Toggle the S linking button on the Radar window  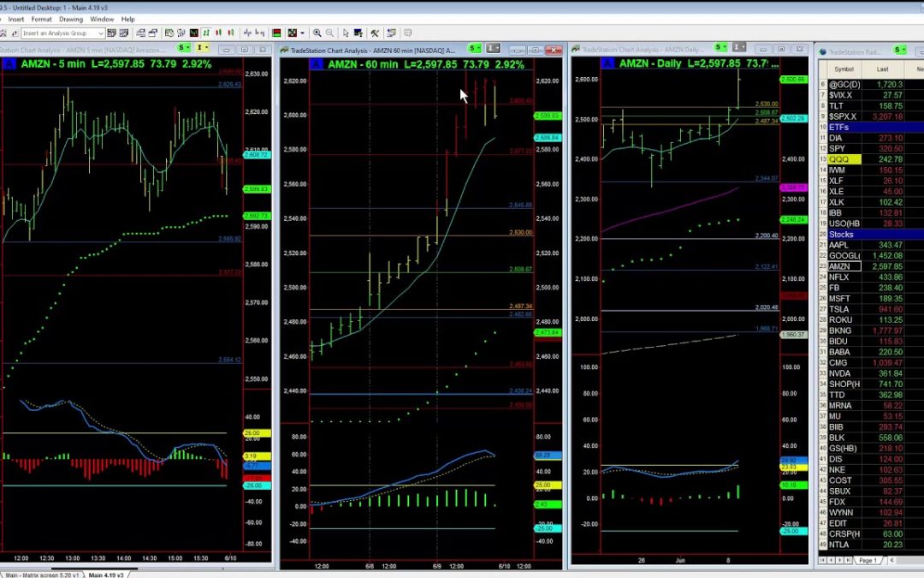(x=897, y=49)
